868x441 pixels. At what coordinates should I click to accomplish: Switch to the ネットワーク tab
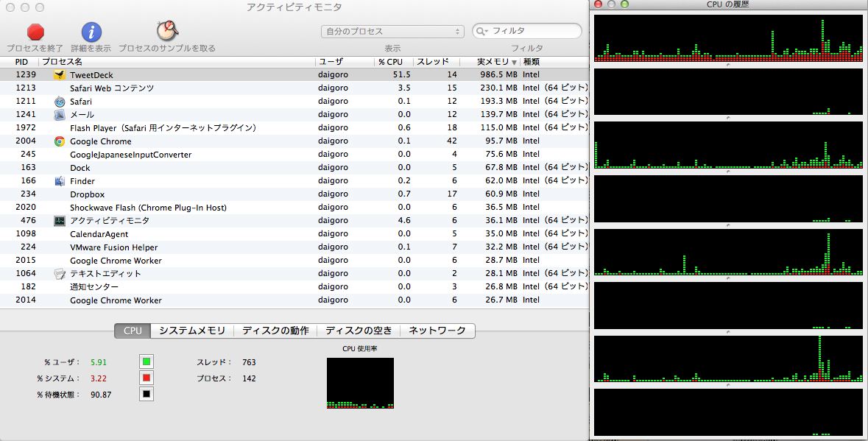point(437,331)
